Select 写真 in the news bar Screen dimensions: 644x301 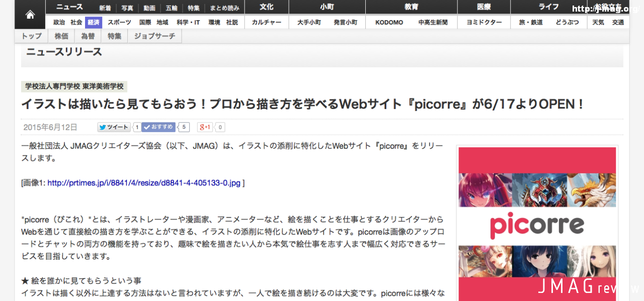coord(127,8)
